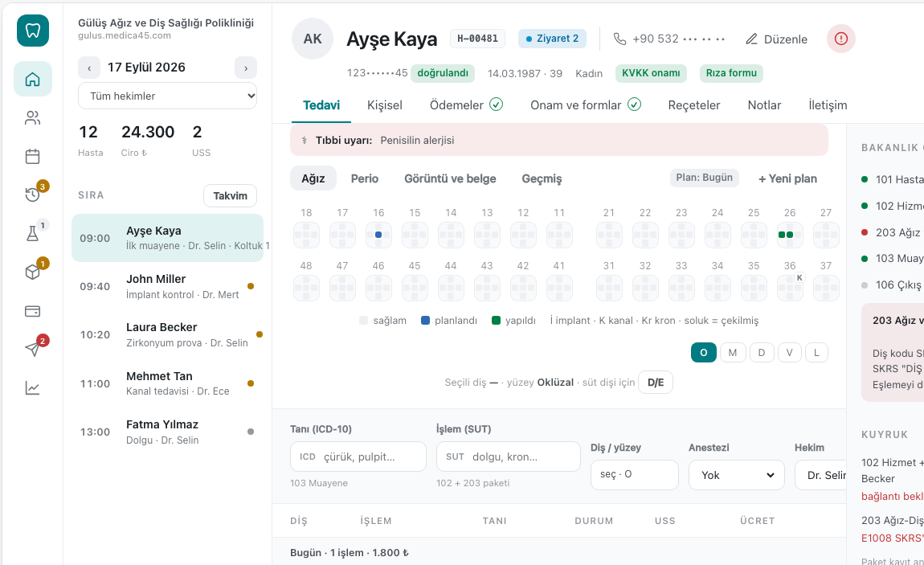The image size is (924, 565).
Task: Open the calendar sidebar icon
Action: [x=33, y=156]
